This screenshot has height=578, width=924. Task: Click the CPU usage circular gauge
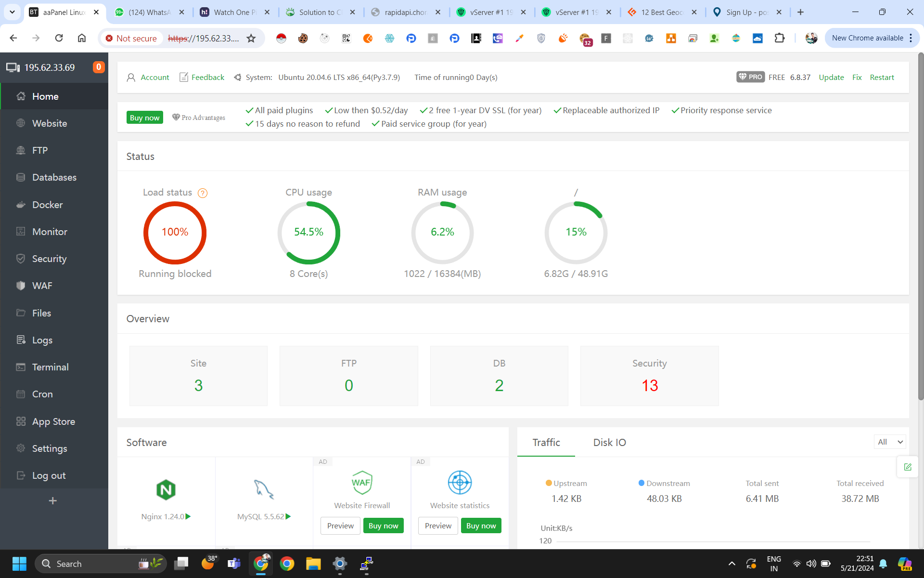pyautogui.click(x=308, y=233)
